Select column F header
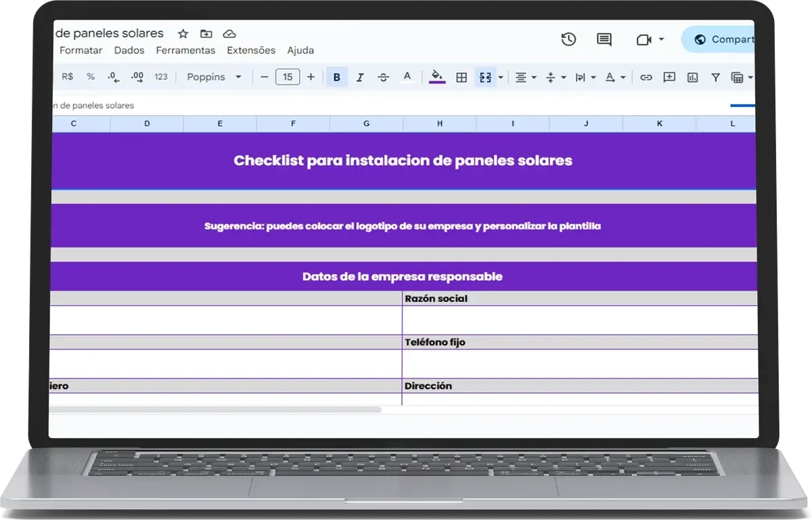The image size is (812, 520). 293,123
